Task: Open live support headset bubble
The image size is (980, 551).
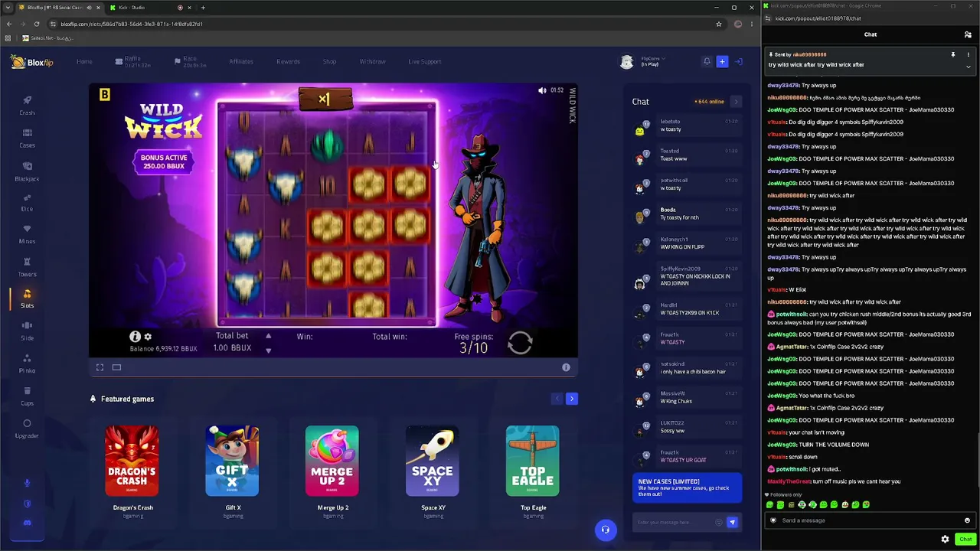Action: (606, 530)
